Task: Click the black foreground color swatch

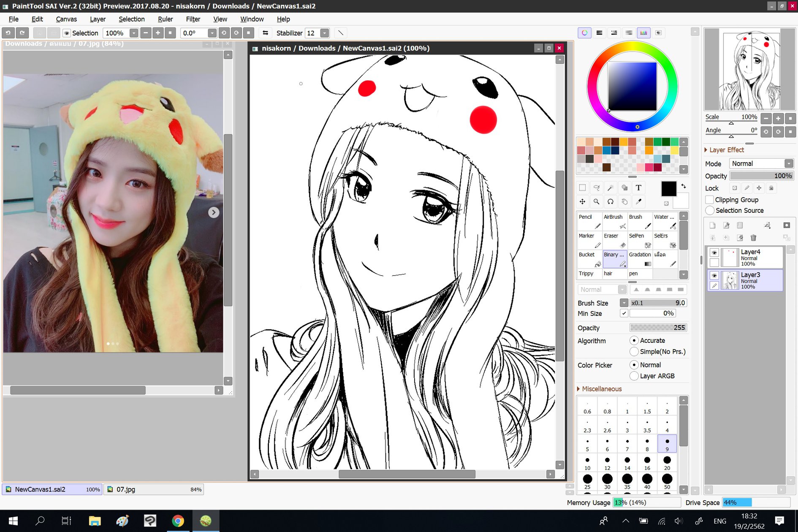Action: 668,189
